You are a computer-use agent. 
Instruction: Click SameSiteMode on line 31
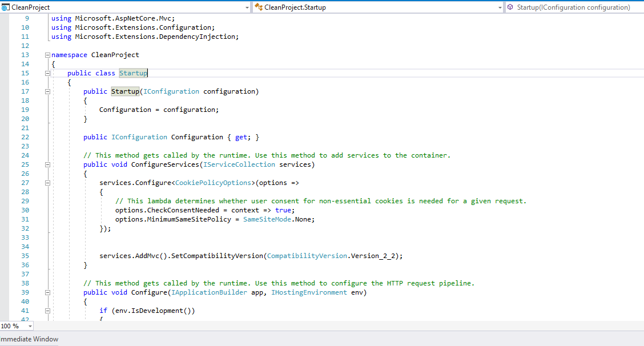tap(267, 219)
